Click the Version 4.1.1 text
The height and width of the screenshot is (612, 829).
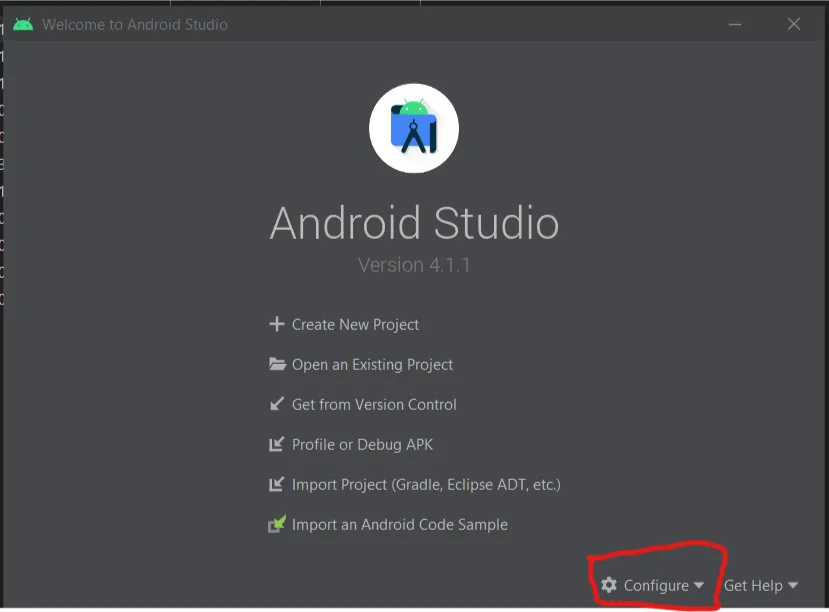click(414, 265)
